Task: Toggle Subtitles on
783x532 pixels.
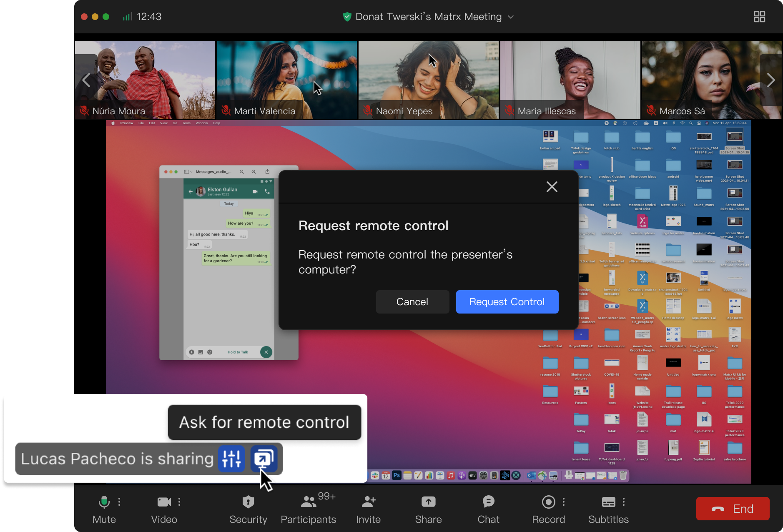Action: (608, 502)
